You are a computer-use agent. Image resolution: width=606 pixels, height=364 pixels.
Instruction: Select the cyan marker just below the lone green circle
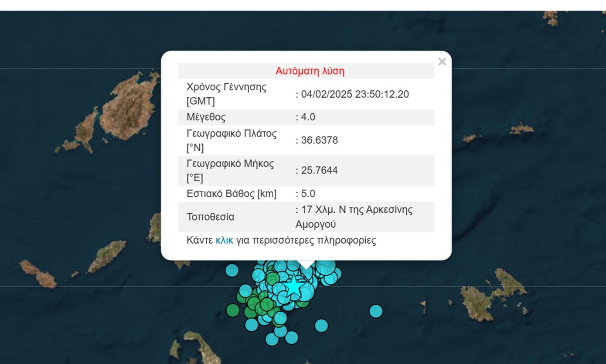point(252,325)
